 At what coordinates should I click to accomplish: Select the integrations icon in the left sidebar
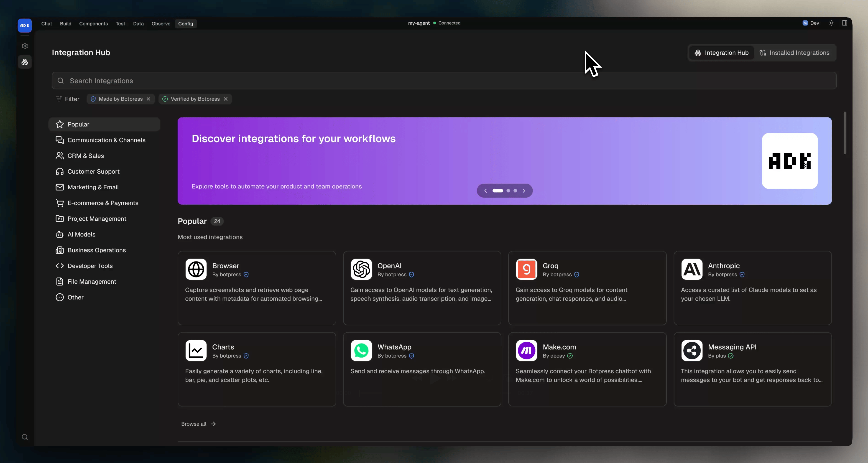[25, 62]
